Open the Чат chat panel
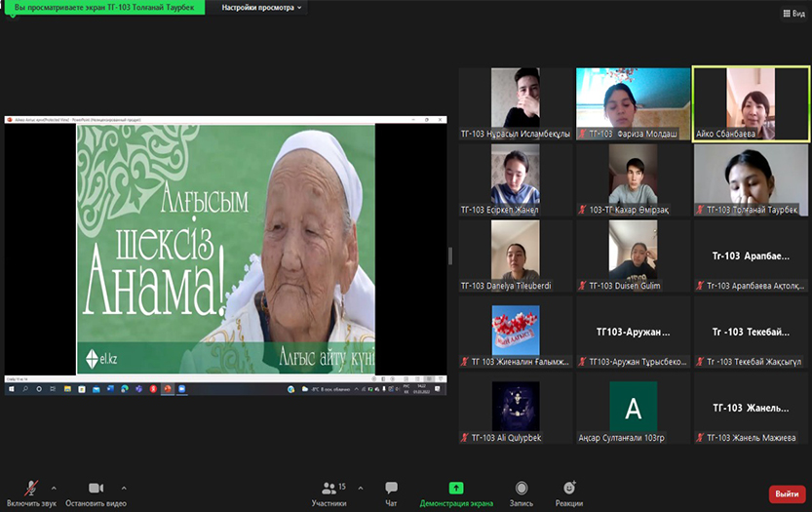Screen dimensions: 812x512 [x=391, y=489]
